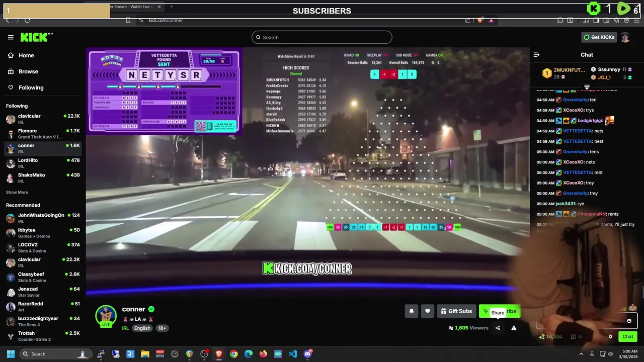Click the chat message input box
This screenshot has height=362, width=644.
tap(587, 321)
